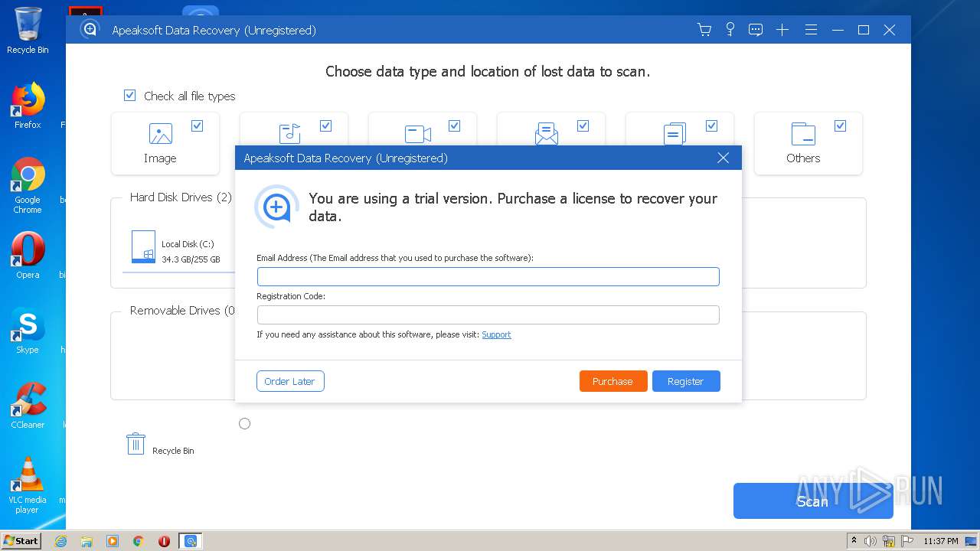
Task: Click Opera icon in taskbar
Action: [164, 541]
